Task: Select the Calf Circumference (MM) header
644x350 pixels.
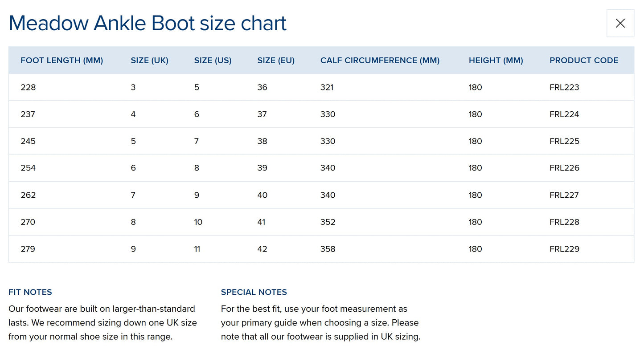Action: click(x=380, y=61)
